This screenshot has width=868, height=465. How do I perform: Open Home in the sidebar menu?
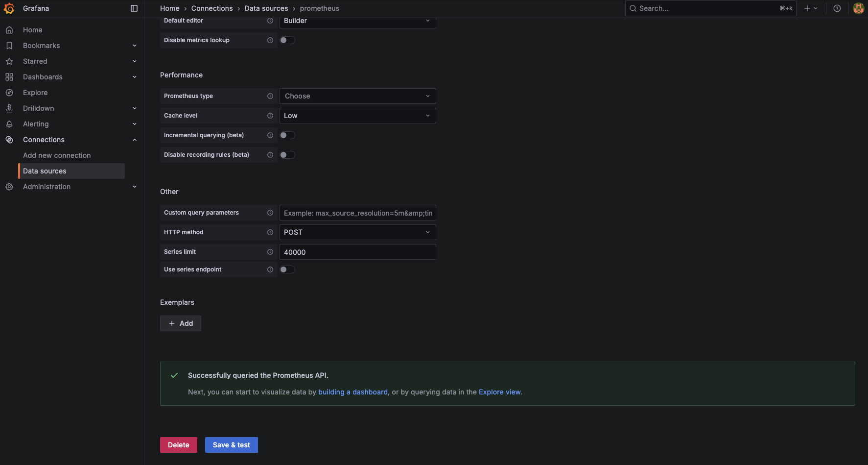tap(33, 30)
